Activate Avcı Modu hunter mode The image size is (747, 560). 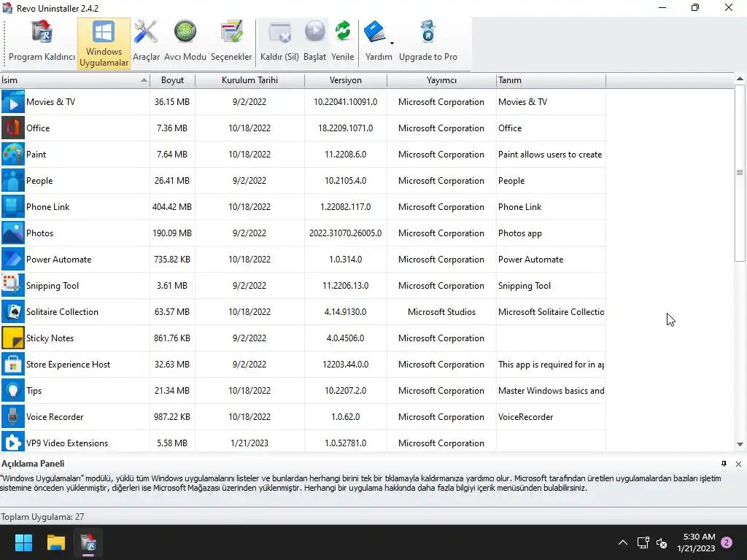coord(185,32)
